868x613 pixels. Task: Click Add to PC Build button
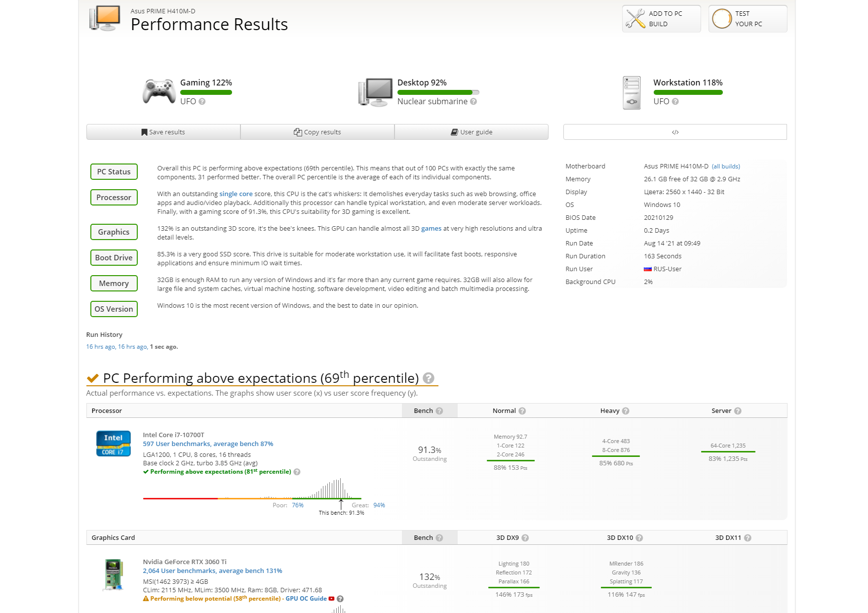(661, 19)
